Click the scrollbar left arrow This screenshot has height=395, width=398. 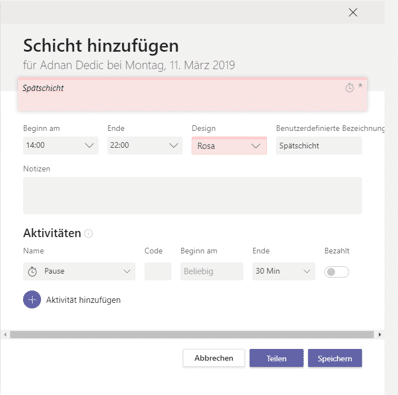coord(5,334)
